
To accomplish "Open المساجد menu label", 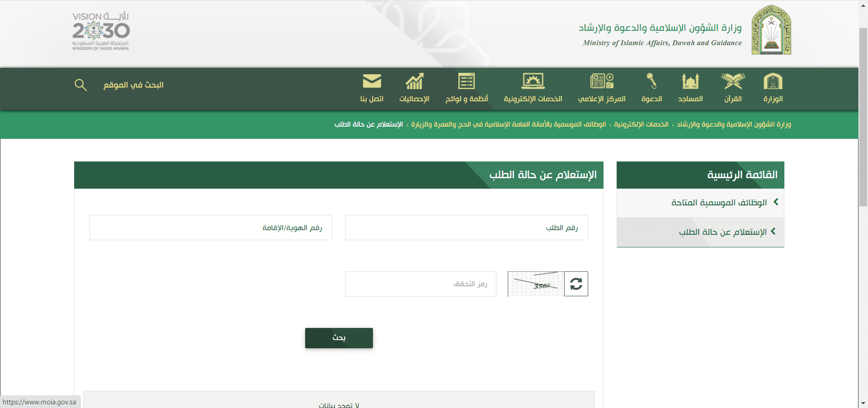I will pyautogui.click(x=690, y=99).
